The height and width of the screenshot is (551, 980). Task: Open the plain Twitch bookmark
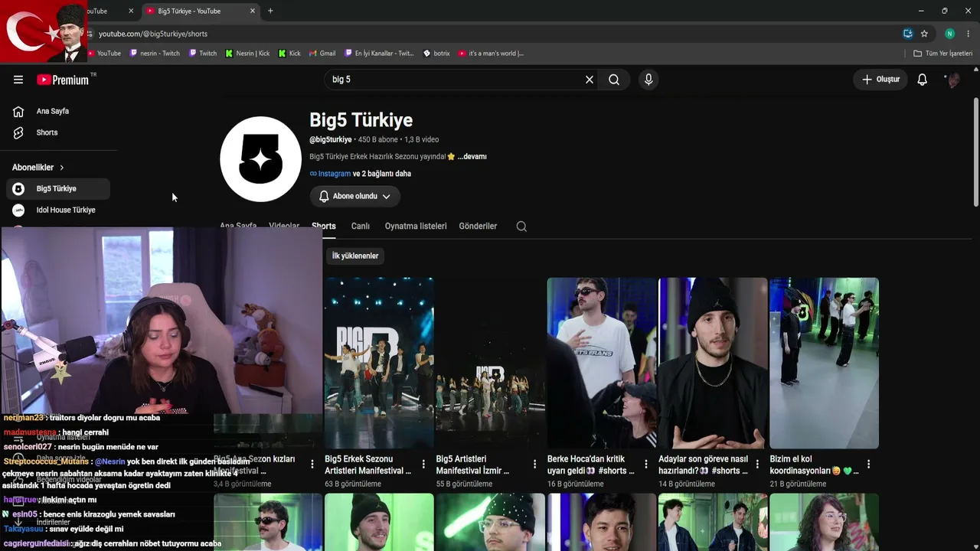[x=203, y=54]
